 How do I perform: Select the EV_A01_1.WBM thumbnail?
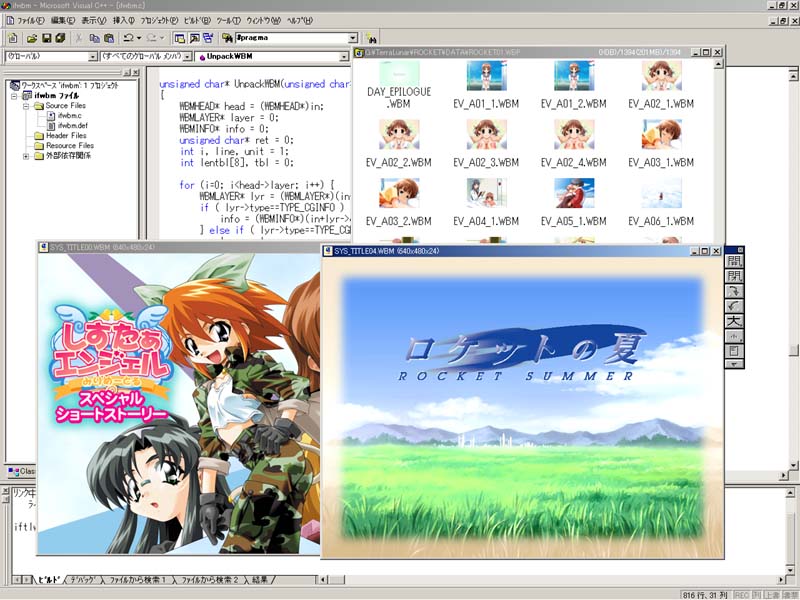(486, 85)
